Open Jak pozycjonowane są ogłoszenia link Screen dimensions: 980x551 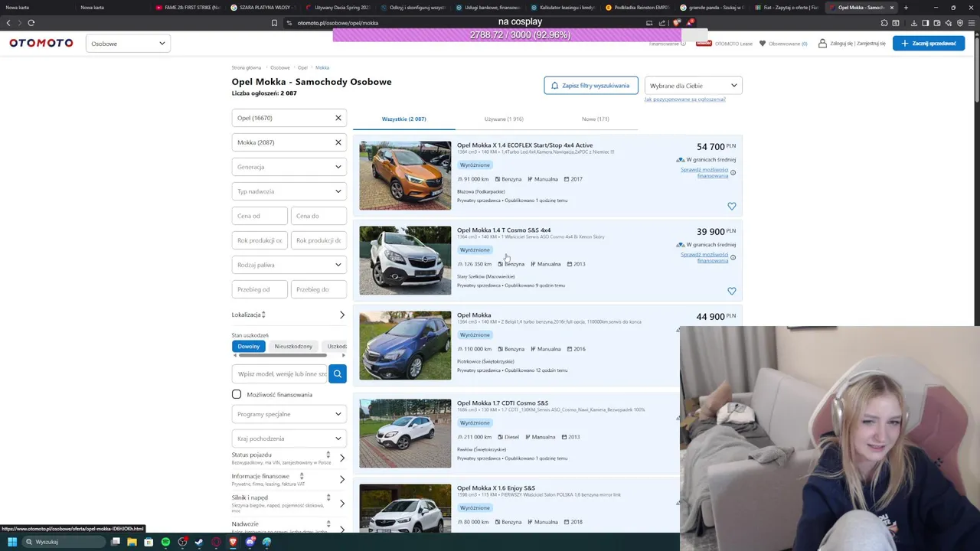[x=684, y=99]
